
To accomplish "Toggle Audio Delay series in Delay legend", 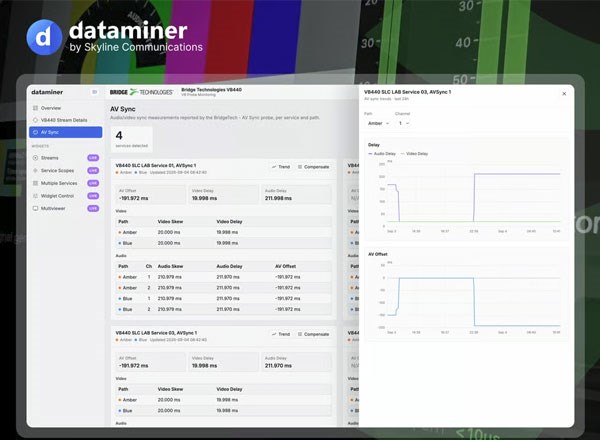I will click(x=382, y=153).
